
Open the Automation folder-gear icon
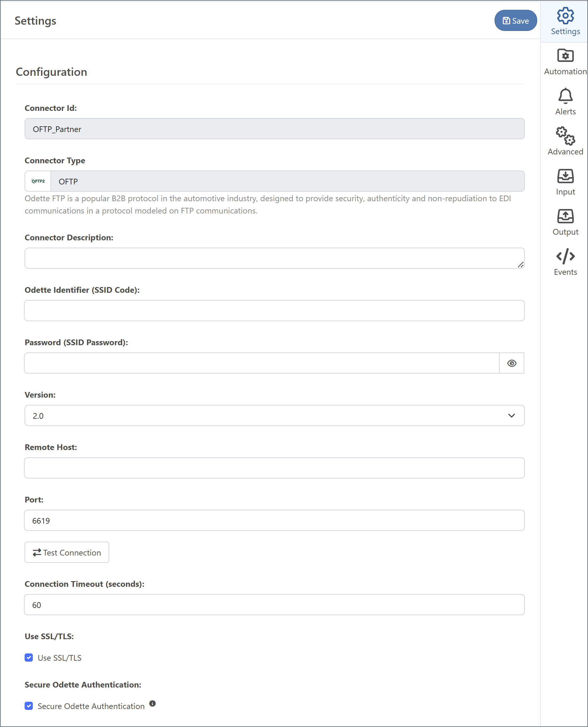click(565, 56)
